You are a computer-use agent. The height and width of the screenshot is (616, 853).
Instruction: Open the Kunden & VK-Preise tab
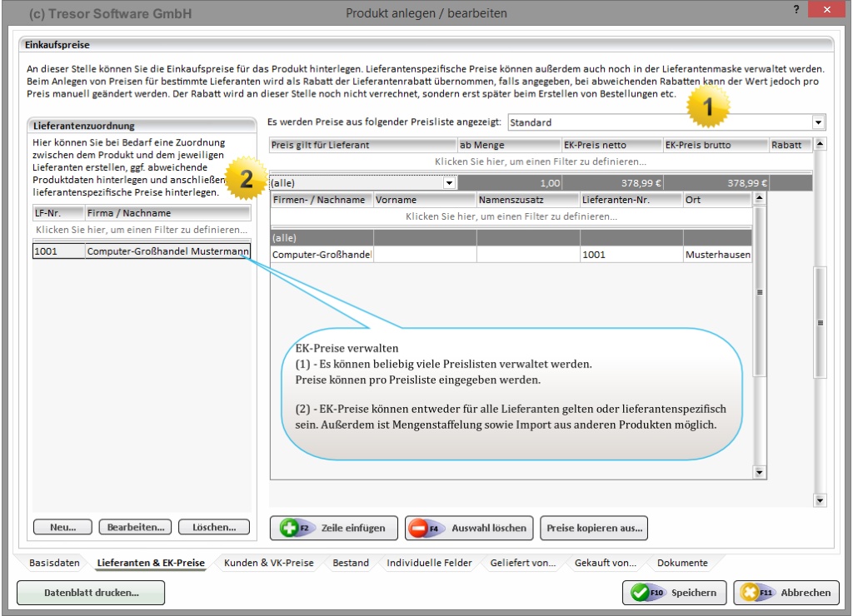click(268, 564)
